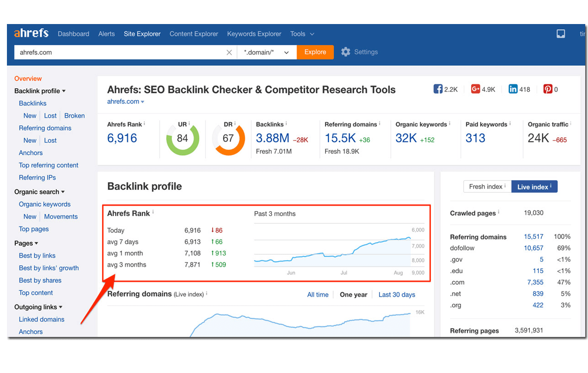This screenshot has width=588, height=373.
Task: Open Top pages in sidebar
Action: tap(34, 229)
